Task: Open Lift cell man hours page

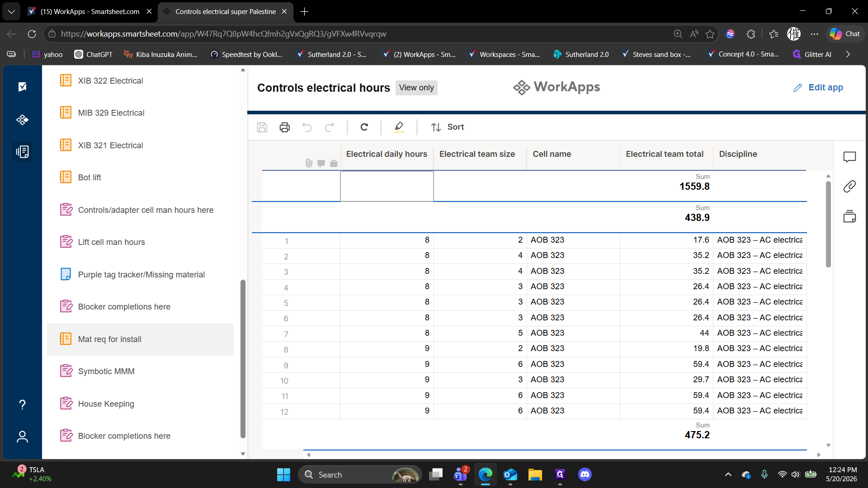Action: pyautogui.click(x=140, y=242)
